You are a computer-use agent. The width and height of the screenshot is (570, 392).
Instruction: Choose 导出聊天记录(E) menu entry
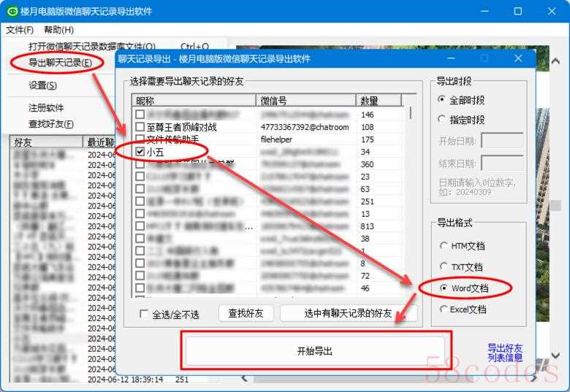[x=60, y=63]
